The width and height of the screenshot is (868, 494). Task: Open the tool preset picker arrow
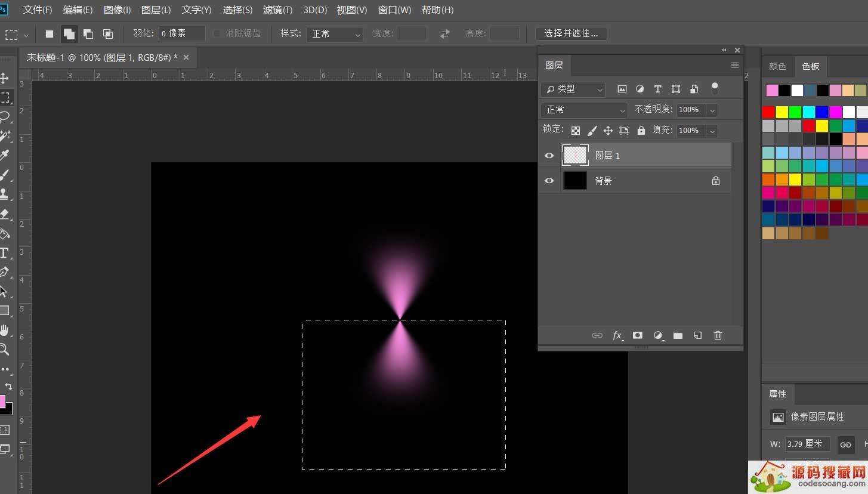tap(26, 35)
